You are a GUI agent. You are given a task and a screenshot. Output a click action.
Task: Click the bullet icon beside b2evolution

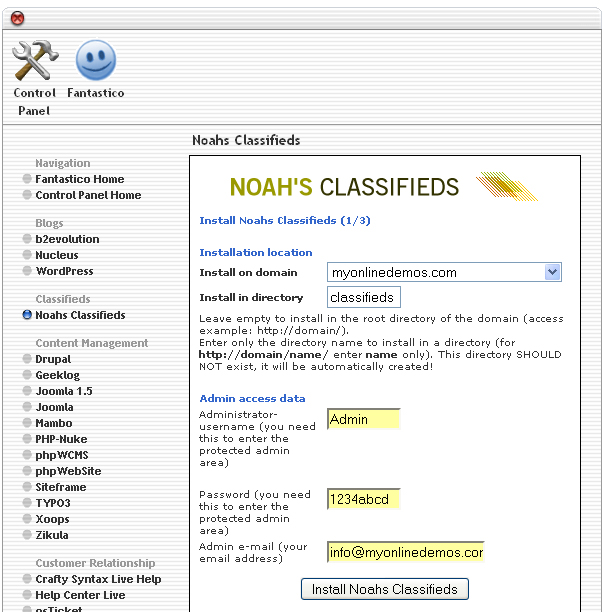[x=27, y=238]
